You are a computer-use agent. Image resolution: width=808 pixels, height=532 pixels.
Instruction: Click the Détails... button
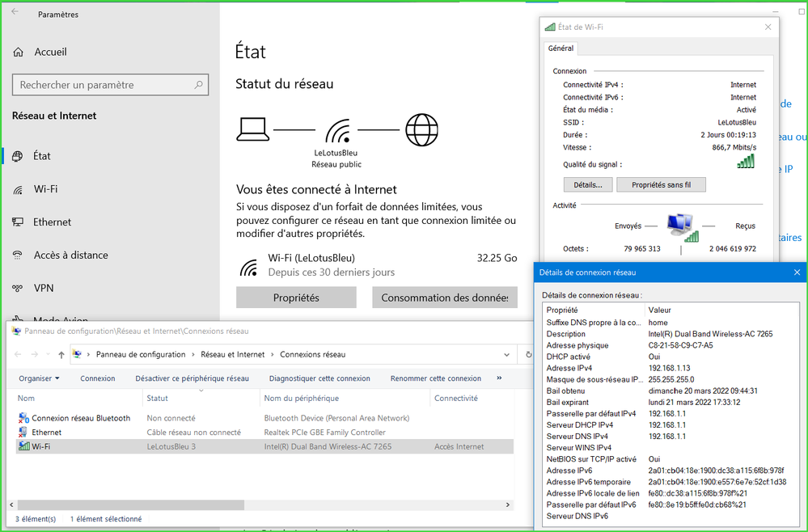(x=588, y=185)
